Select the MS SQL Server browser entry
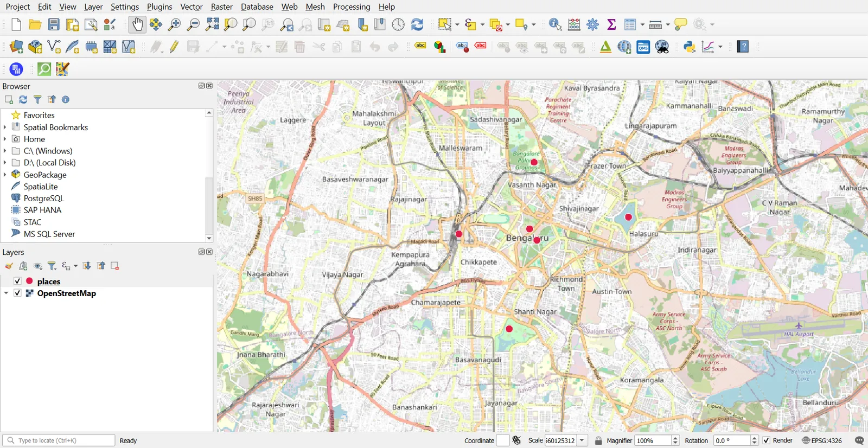Image resolution: width=868 pixels, height=448 pixels. click(49, 234)
